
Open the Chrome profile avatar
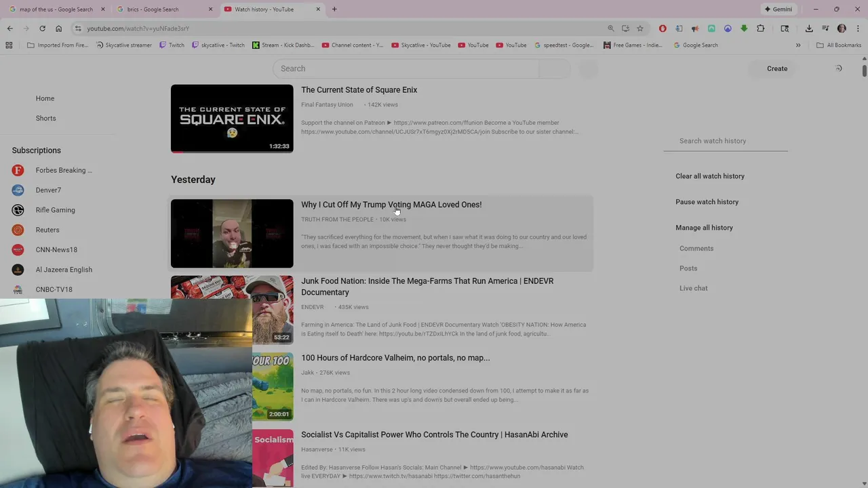842,28
